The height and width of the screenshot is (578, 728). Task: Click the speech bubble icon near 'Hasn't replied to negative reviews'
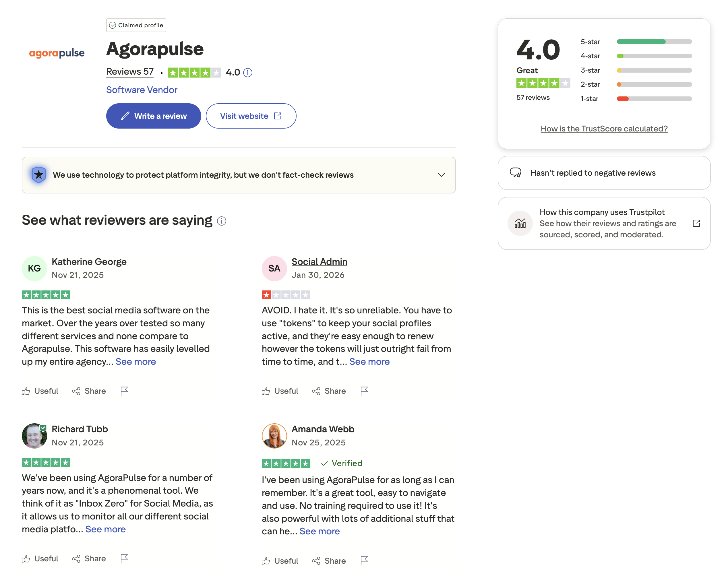pos(516,173)
